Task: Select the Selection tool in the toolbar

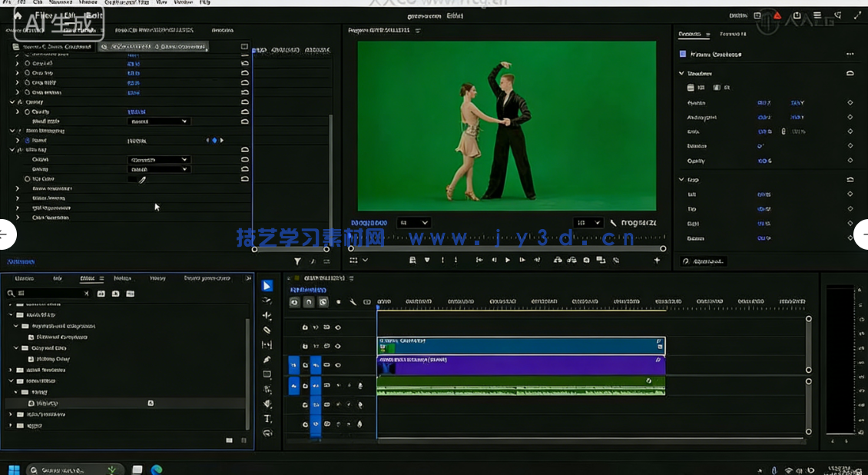Action: click(x=267, y=285)
